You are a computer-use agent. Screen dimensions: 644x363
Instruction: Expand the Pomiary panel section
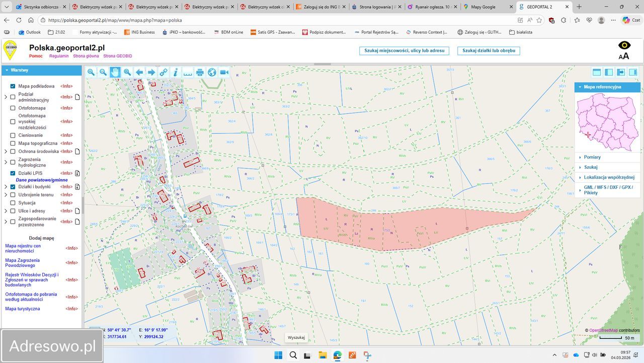pos(592,157)
